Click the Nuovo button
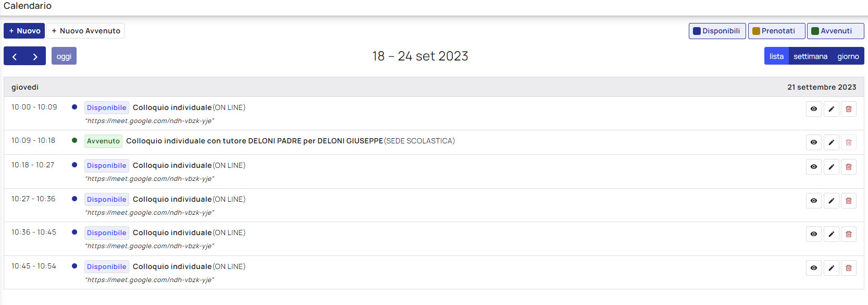Screen dimensions: 868x305 [24, 31]
